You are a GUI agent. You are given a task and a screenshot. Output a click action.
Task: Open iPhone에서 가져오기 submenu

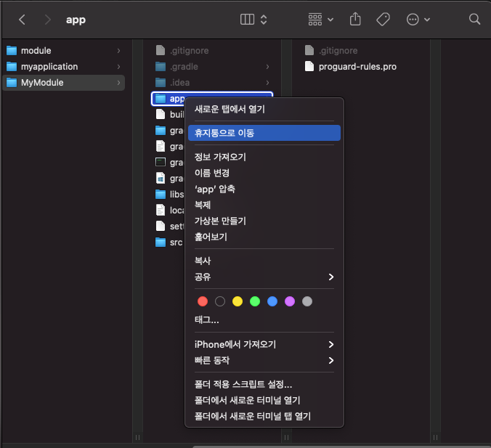264,344
